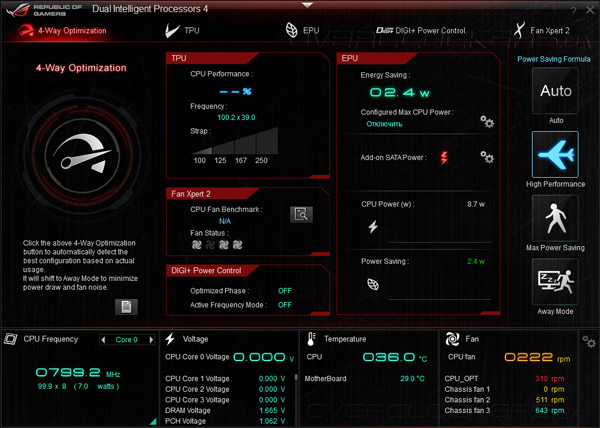Select High Performance airplane mode
The height and width of the screenshot is (428, 600).
[x=555, y=155]
